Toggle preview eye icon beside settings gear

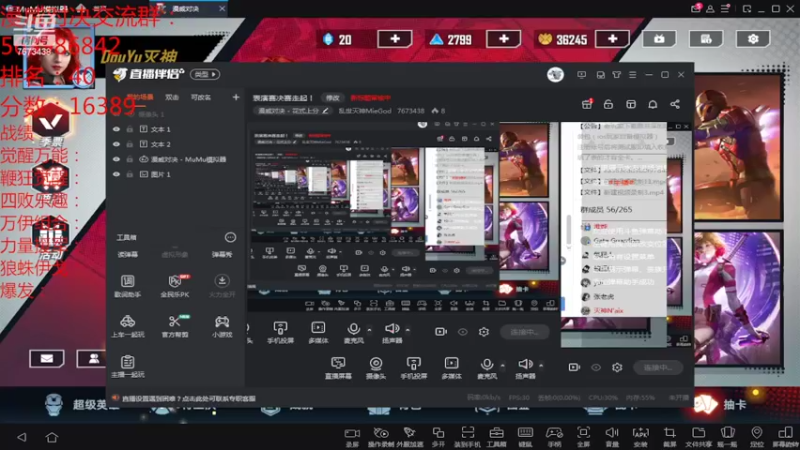pos(596,367)
